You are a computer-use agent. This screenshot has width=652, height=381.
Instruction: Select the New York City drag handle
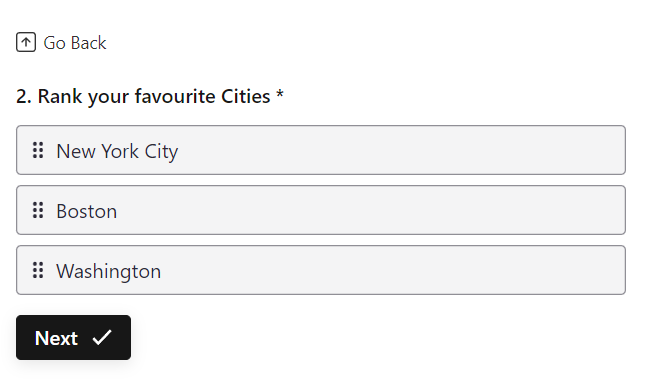click(38, 150)
